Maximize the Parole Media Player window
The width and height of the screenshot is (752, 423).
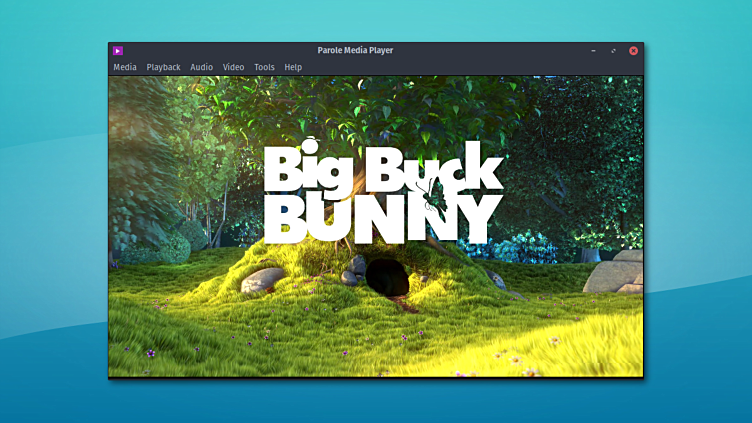pyautogui.click(x=613, y=50)
